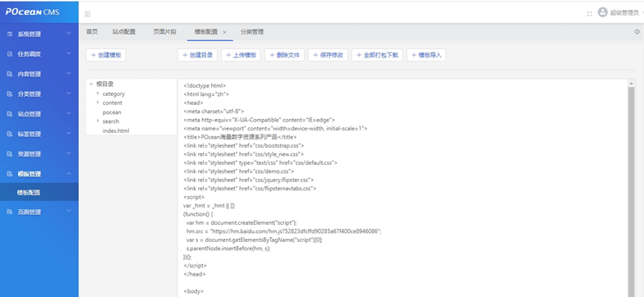Viewport: 644px width, 297px height.
Task: Click the 删除文件 button
Action: [284, 55]
